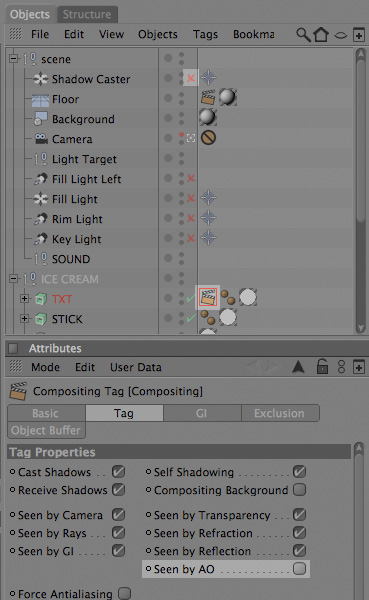
Task: Click the target tag on Shadow Caster
Action: click(208, 78)
